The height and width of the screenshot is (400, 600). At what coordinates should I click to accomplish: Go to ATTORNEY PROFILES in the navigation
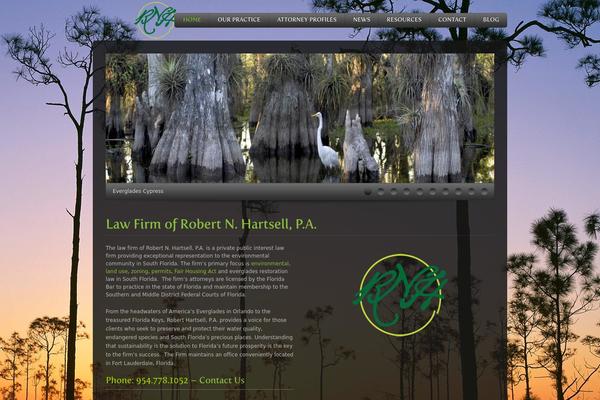(307, 20)
